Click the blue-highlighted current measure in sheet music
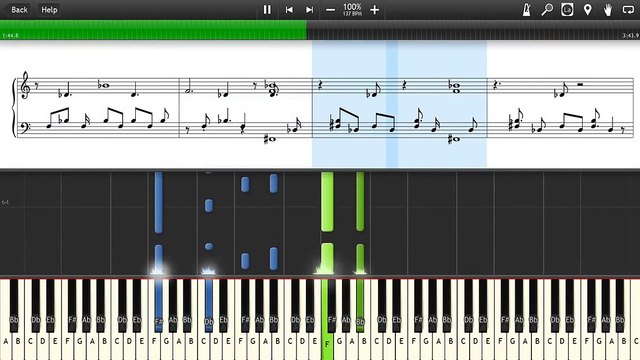Screen dimensions: 640x360 click(399, 104)
